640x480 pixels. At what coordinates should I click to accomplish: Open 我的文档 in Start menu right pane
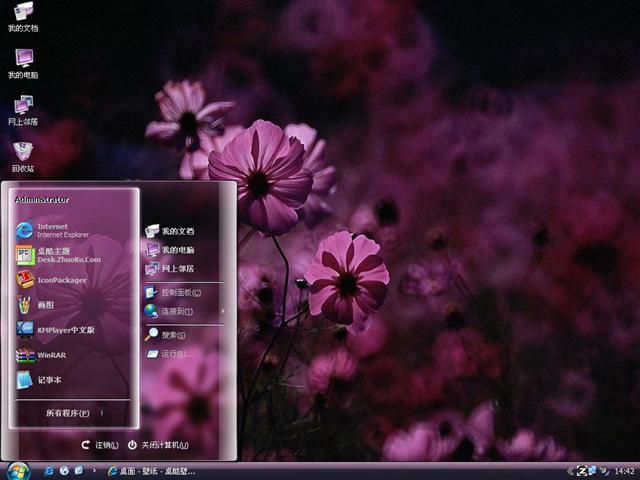(170, 231)
